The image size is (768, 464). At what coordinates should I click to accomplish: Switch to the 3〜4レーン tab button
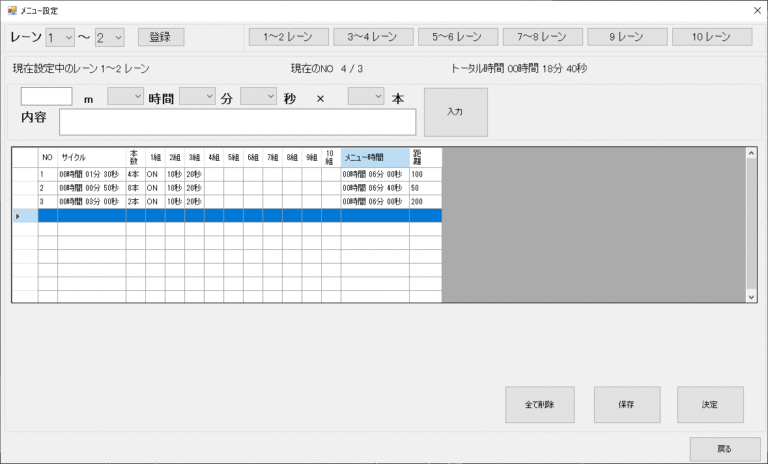coord(373,37)
